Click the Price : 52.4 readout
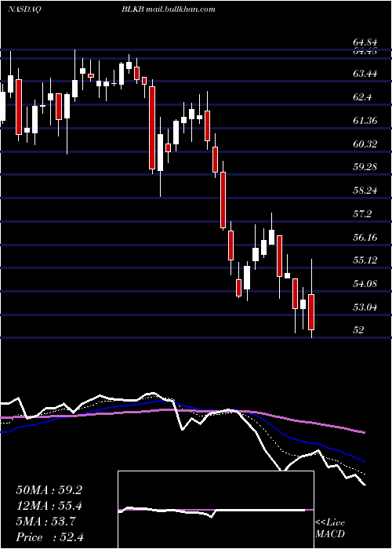 pos(49,537)
